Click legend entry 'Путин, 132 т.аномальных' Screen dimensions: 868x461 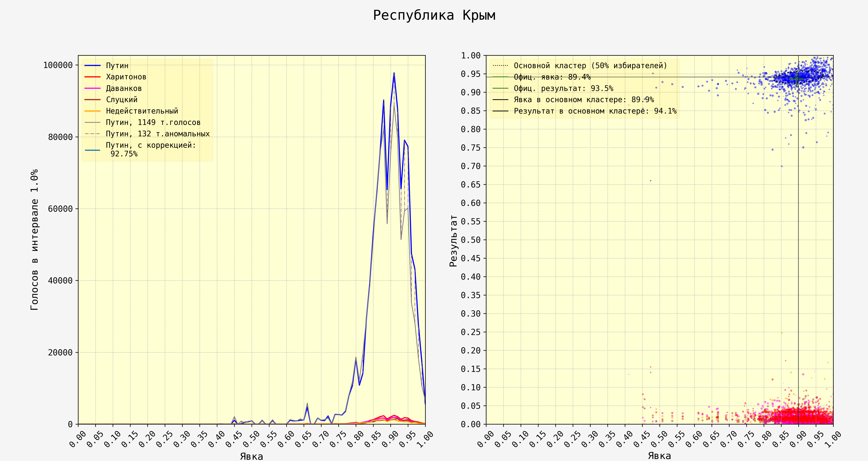pos(147,134)
